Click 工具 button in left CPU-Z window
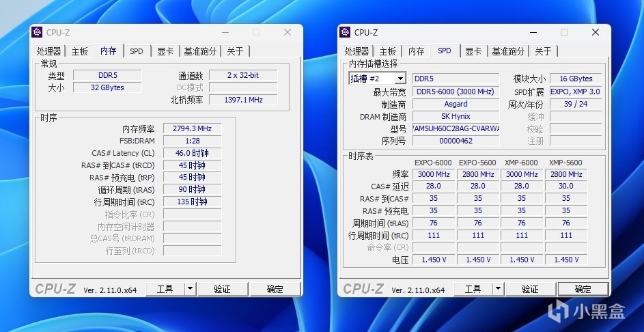 point(165,289)
